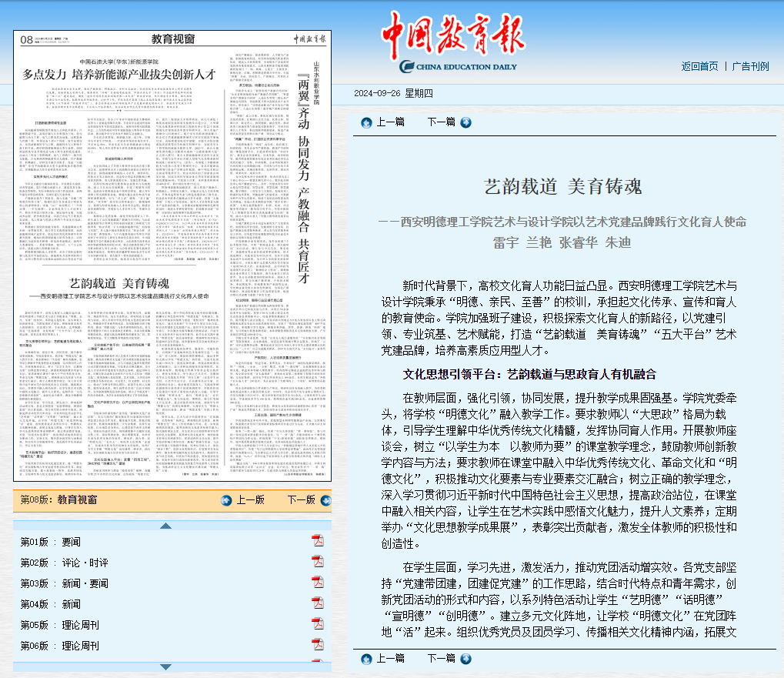Open the 第01版 要闻 edition link
784x678 pixels.
tap(51, 542)
